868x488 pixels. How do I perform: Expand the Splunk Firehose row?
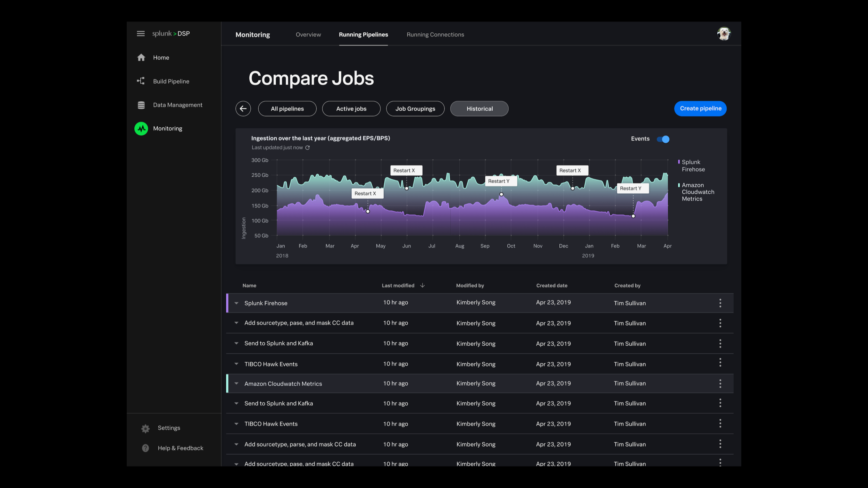click(x=236, y=303)
